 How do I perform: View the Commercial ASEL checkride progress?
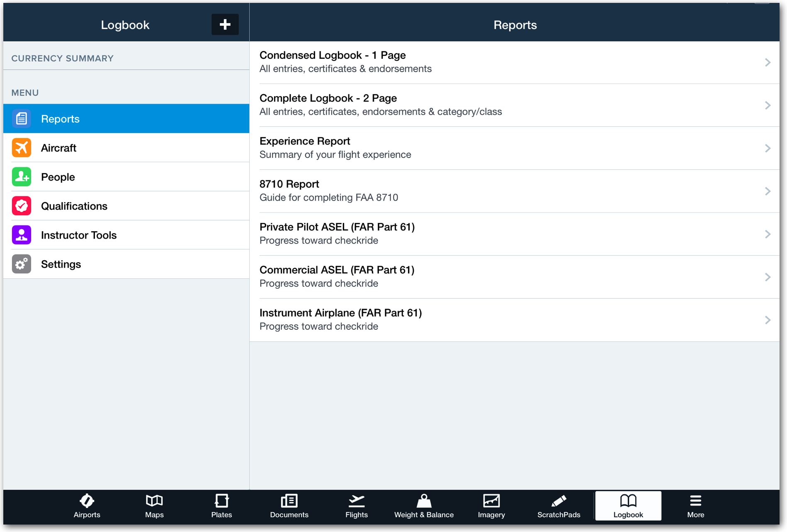(768, 277)
